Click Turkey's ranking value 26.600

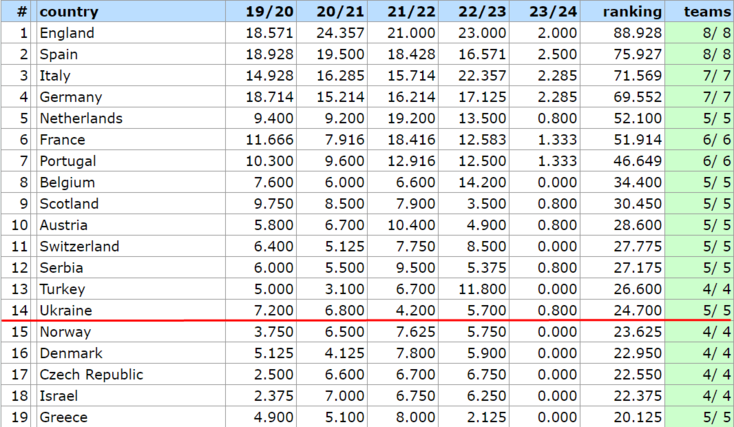pyautogui.click(x=638, y=289)
